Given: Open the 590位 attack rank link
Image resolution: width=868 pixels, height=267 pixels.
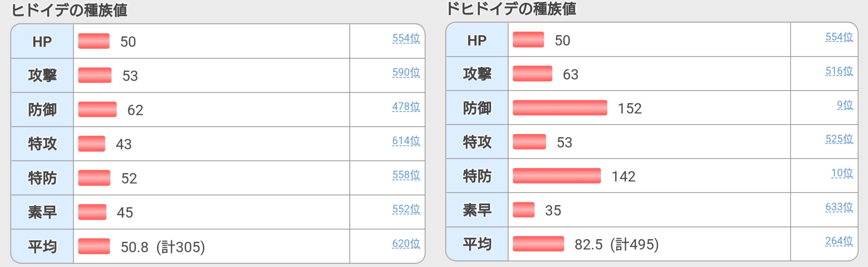Looking at the screenshot, I should coord(406,72).
